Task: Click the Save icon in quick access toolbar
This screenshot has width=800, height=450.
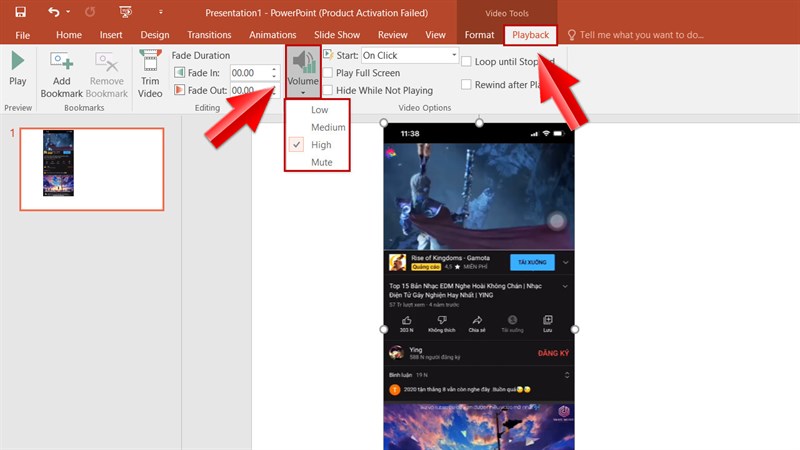Action: pos(20,12)
